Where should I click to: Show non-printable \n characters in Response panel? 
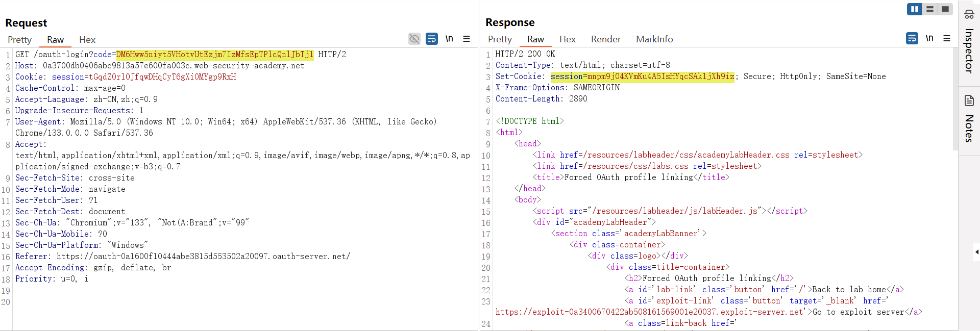click(x=929, y=38)
